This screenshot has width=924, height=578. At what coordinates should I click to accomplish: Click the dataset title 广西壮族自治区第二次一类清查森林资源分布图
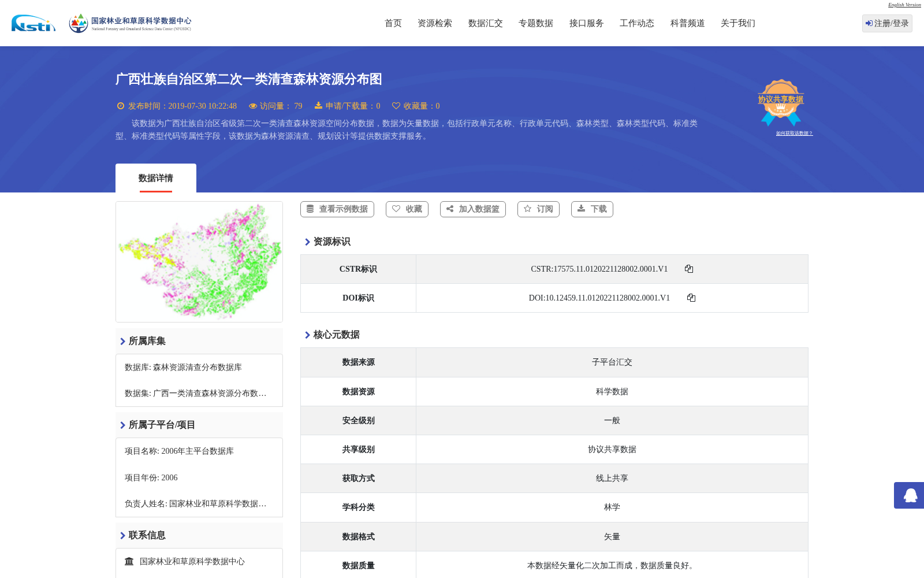coord(249,79)
